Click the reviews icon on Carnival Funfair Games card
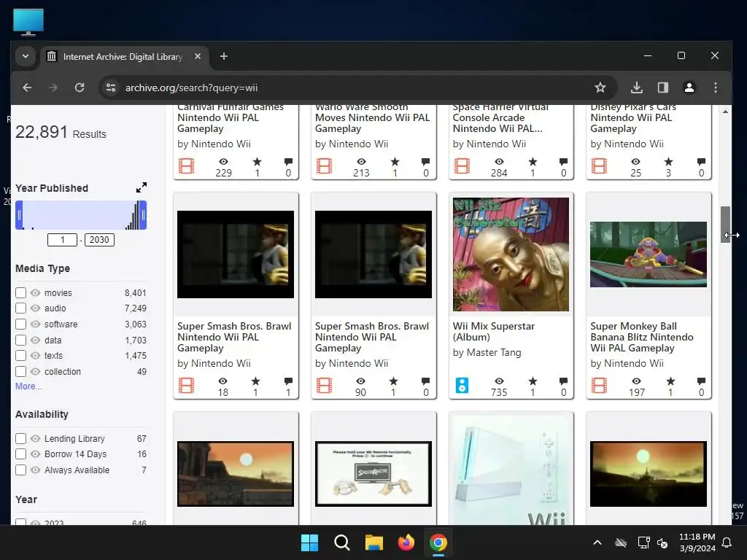The image size is (747, 560). pyautogui.click(x=288, y=162)
